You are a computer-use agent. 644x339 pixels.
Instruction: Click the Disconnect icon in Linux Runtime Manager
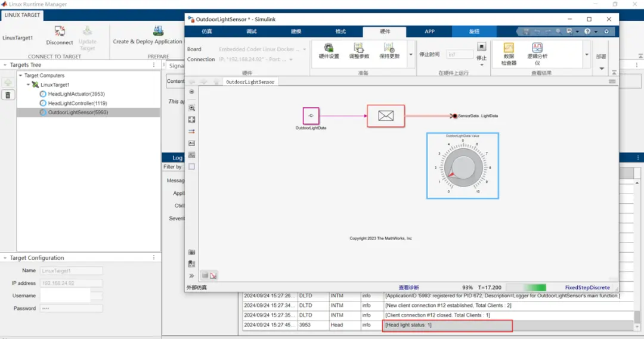coord(60,32)
